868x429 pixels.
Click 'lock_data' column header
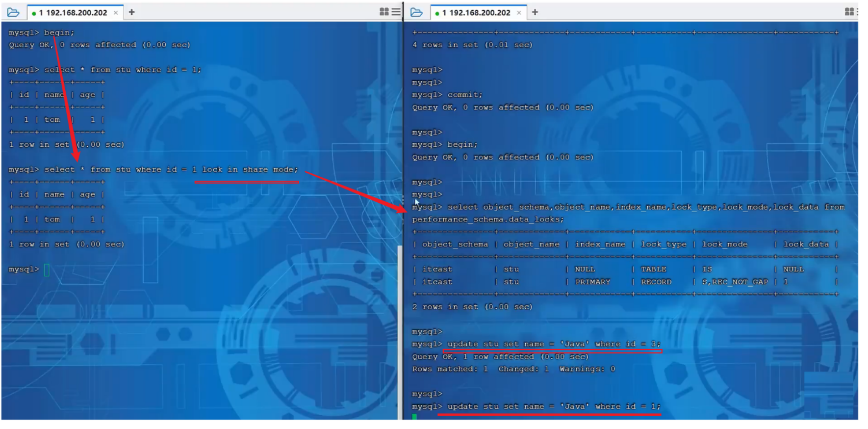[806, 244]
